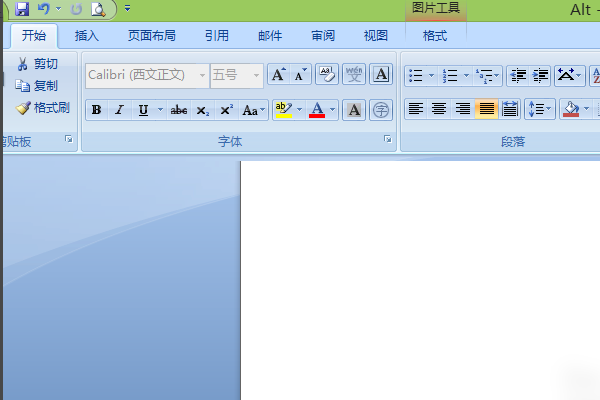
Task: Open the 插入 ribbon tab
Action: 87,36
